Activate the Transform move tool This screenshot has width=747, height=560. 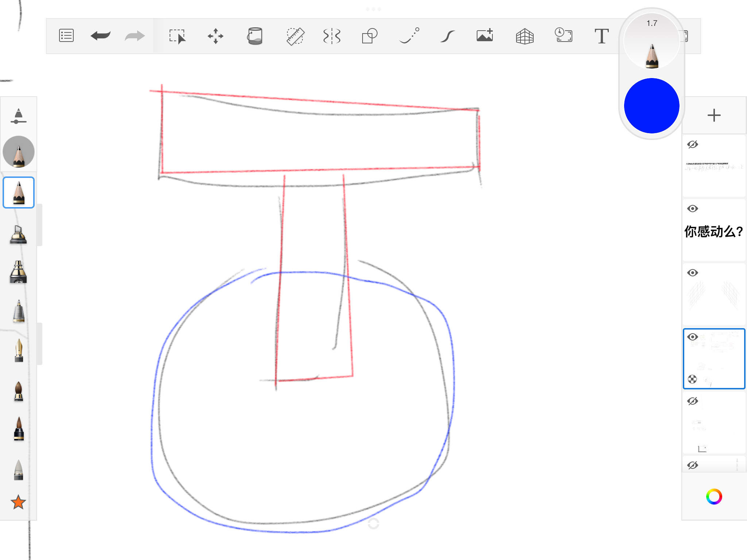(216, 36)
